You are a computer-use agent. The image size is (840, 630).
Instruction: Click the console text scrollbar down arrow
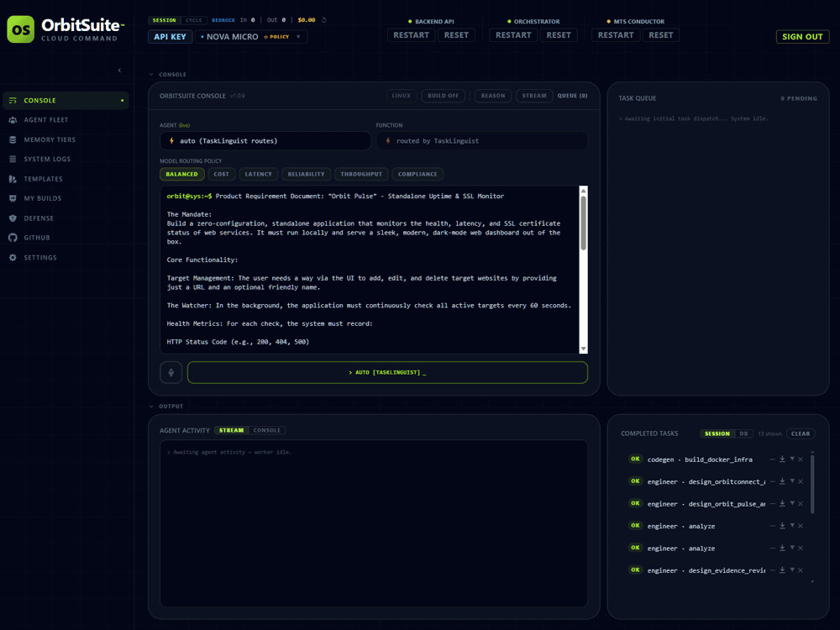pyautogui.click(x=584, y=349)
